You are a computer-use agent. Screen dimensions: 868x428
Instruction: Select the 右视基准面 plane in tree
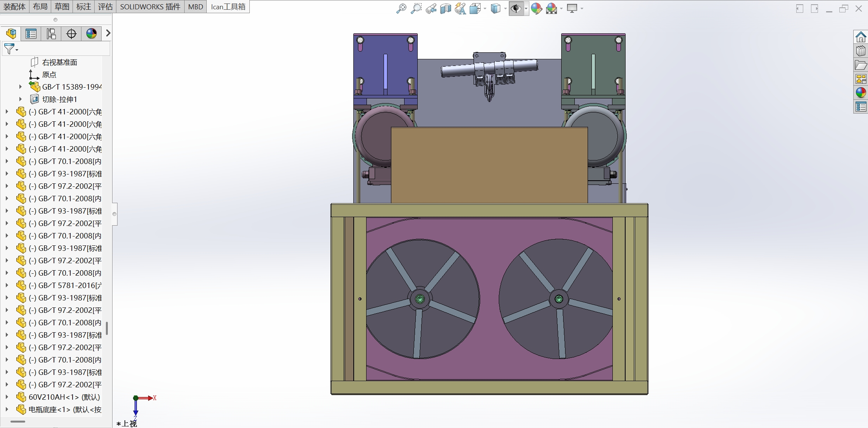coord(59,62)
